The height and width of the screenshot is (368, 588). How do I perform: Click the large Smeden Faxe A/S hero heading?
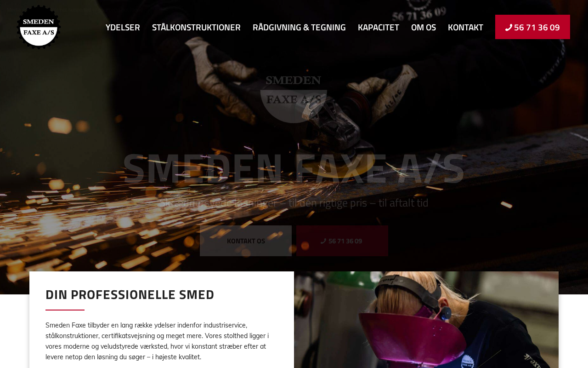tap(294, 168)
